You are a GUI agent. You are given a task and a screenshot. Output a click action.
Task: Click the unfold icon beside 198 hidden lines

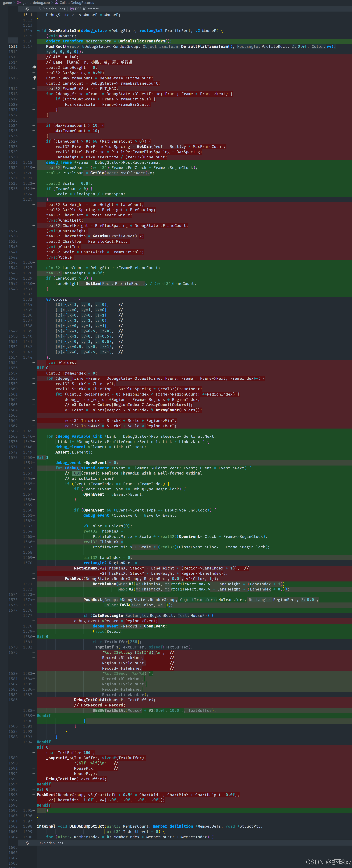(x=27, y=843)
